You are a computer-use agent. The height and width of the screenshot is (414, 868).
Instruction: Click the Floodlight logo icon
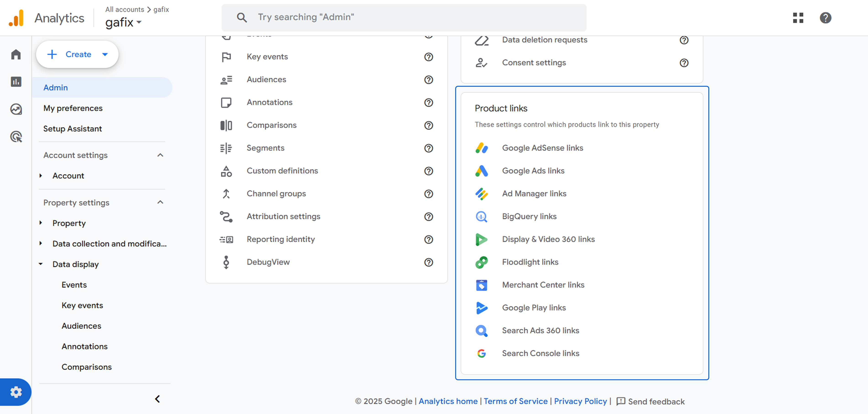click(x=481, y=262)
